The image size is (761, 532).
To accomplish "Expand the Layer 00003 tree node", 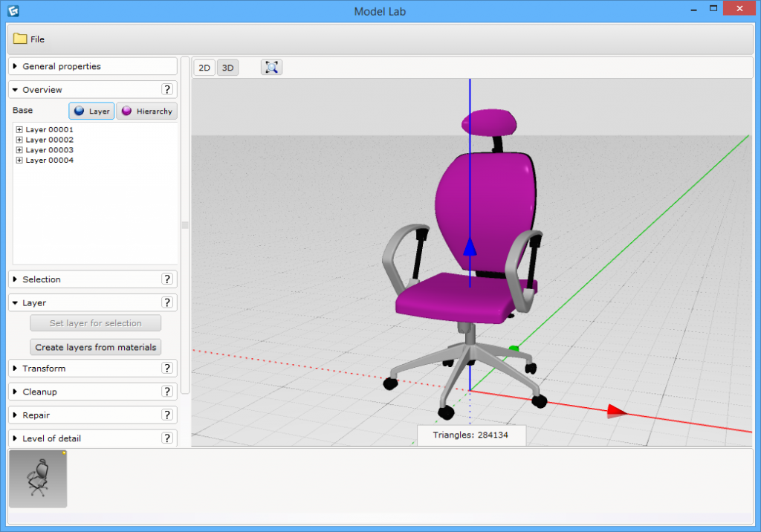I will coord(19,150).
